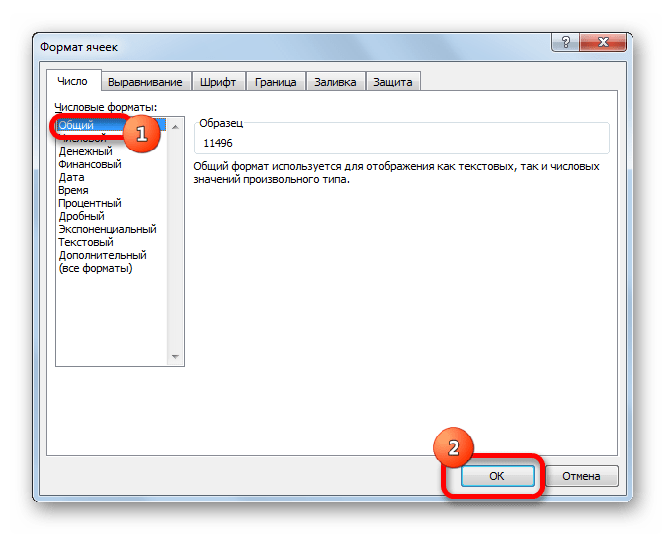This screenshot has height=535, width=666.
Task: Click the Отмена button
Action: click(x=582, y=476)
